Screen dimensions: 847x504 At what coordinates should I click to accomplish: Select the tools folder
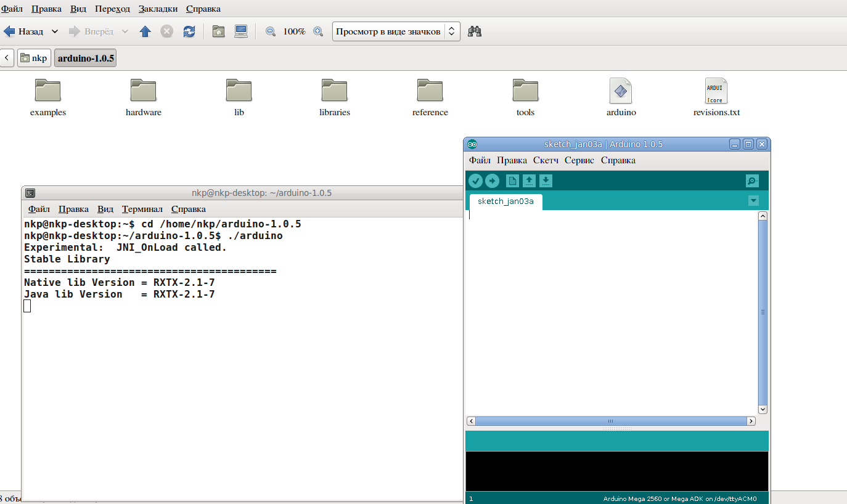[x=526, y=97]
